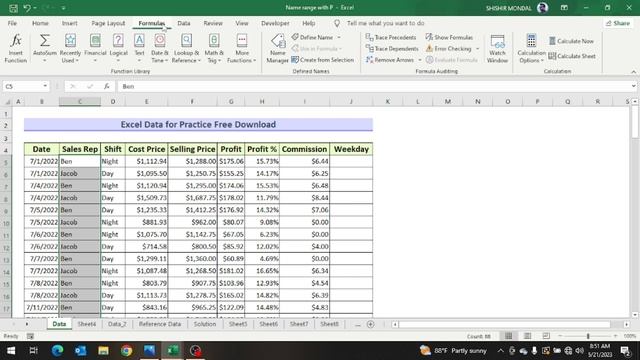Click Create from Selection
The width and height of the screenshot is (640, 360).
322,60
